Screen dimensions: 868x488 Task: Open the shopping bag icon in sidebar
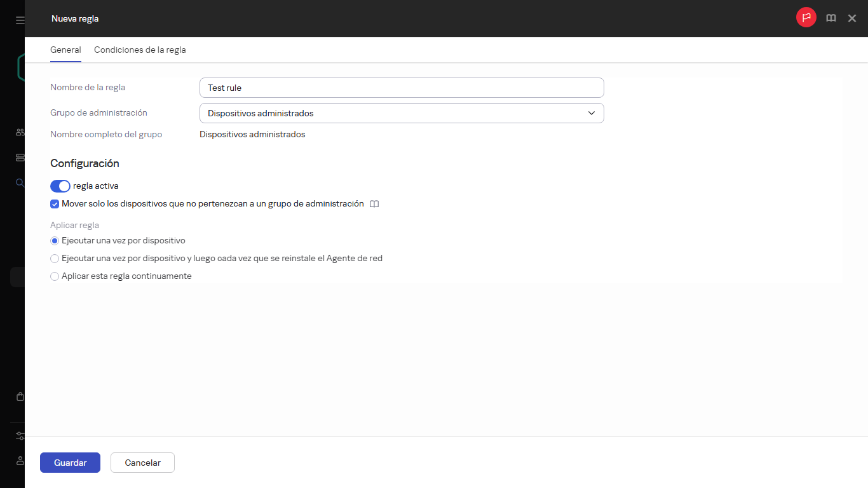pos(20,396)
